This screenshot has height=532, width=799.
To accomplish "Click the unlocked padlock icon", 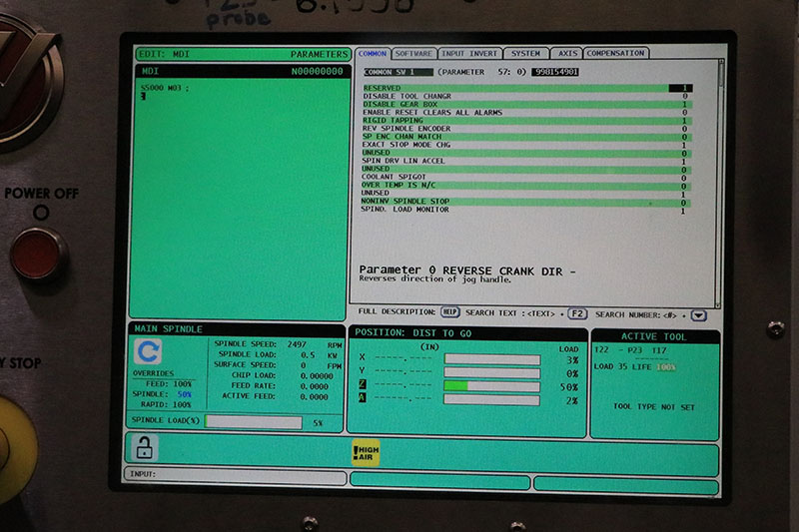I will pos(144,448).
